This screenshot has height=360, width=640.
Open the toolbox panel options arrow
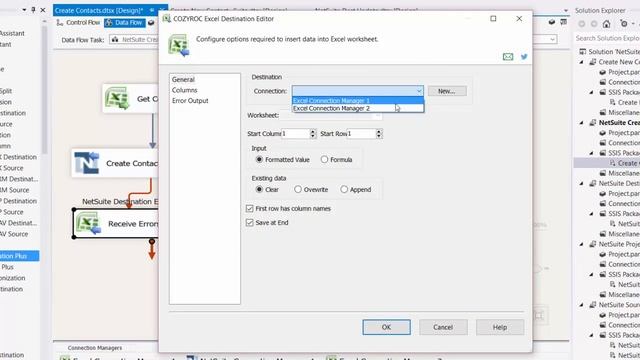24,10
